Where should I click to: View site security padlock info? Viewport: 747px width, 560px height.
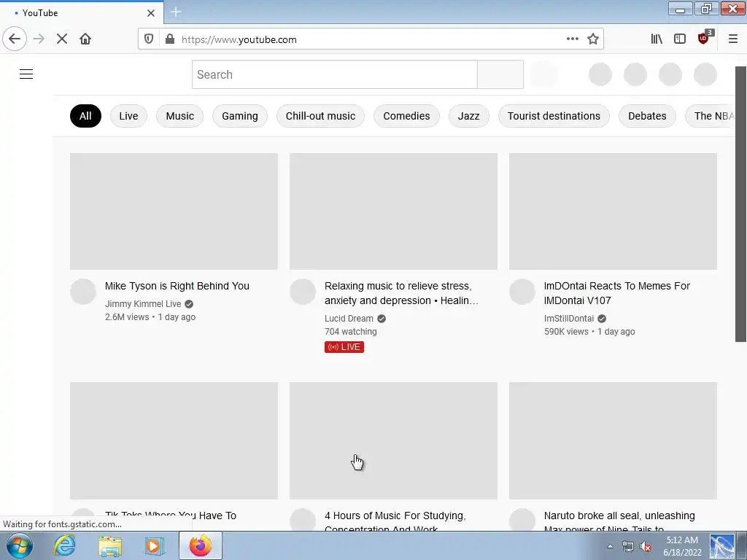point(169,39)
